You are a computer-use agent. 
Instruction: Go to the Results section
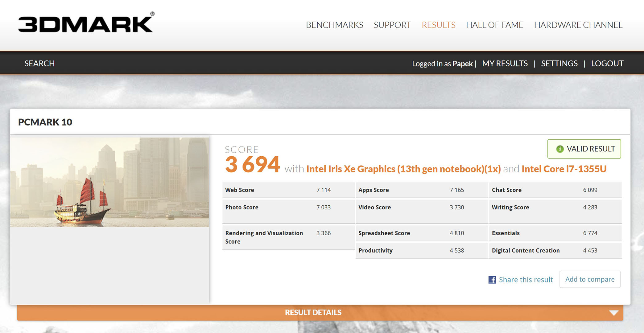tap(438, 25)
